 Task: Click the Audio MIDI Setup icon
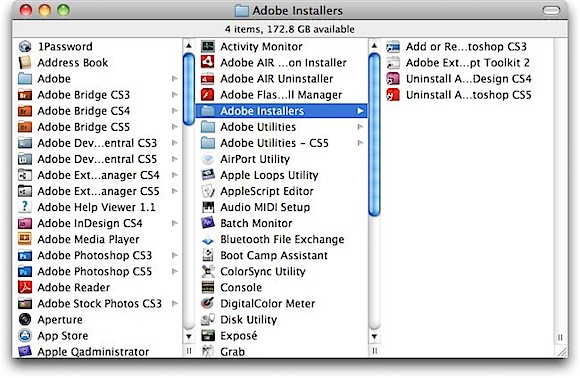tap(208, 207)
